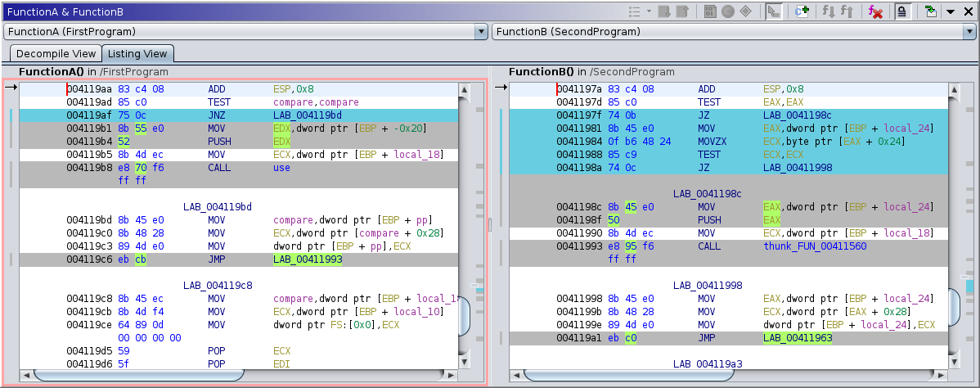The width and height of the screenshot is (980, 388).
Task: Go to next function arrow icon
Action: click(829, 11)
